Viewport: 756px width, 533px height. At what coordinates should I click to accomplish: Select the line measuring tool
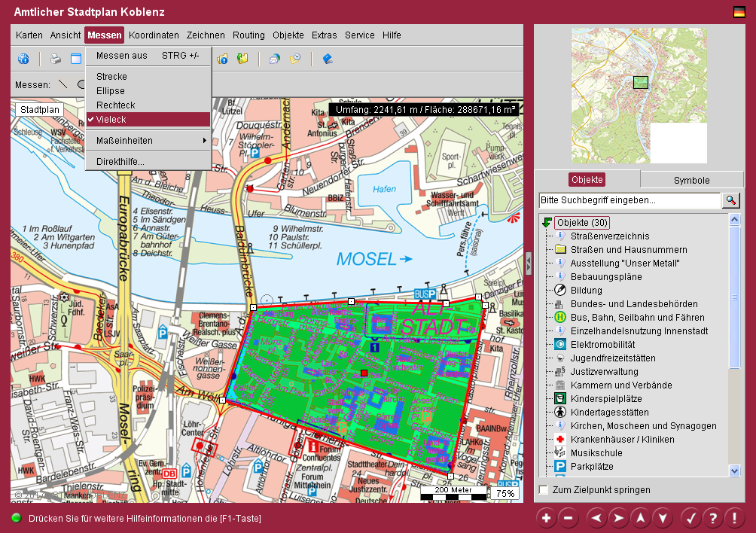(x=63, y=84)
